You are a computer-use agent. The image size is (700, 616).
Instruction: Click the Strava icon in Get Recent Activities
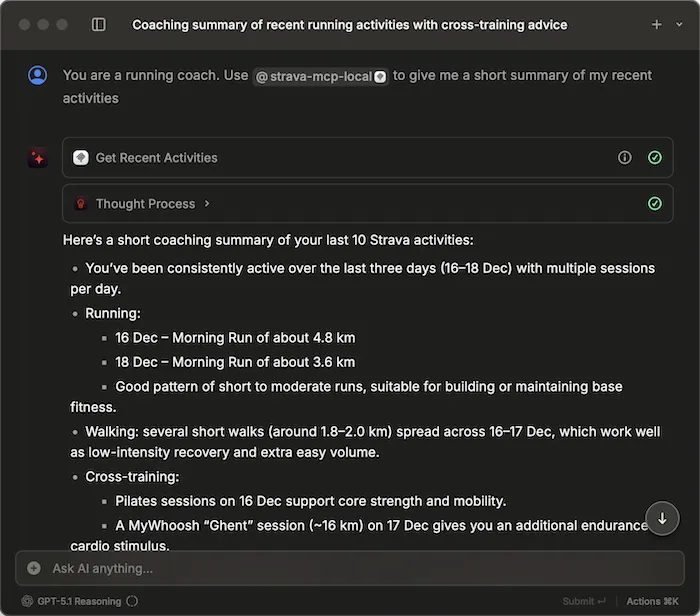pos(81,158)
